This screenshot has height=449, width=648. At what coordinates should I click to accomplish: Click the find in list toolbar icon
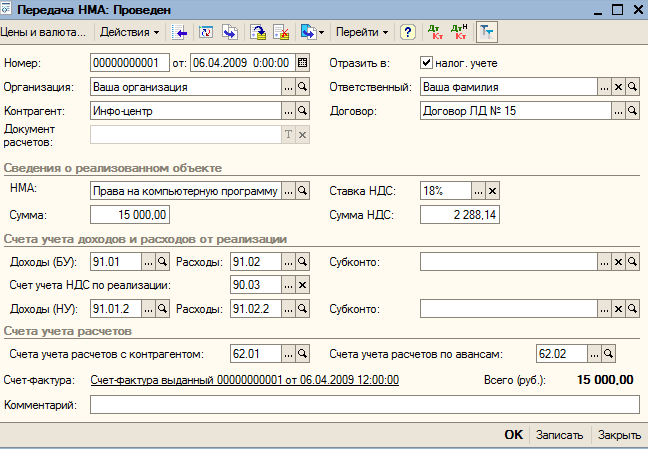point(179,32)
